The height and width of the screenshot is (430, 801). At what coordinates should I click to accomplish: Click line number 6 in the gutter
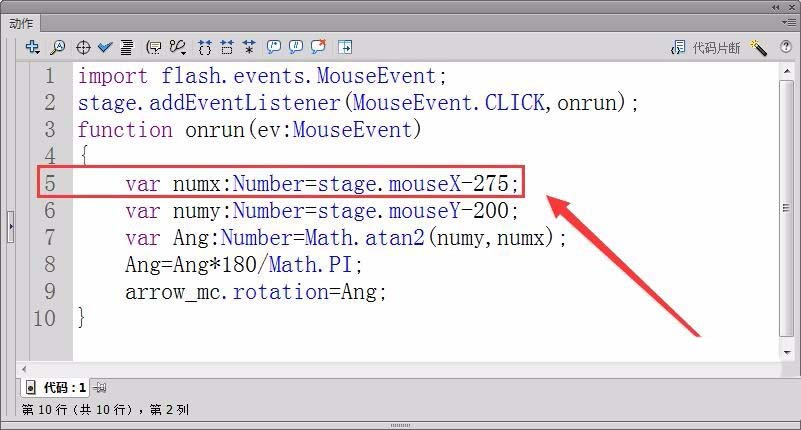pos(50,210)
